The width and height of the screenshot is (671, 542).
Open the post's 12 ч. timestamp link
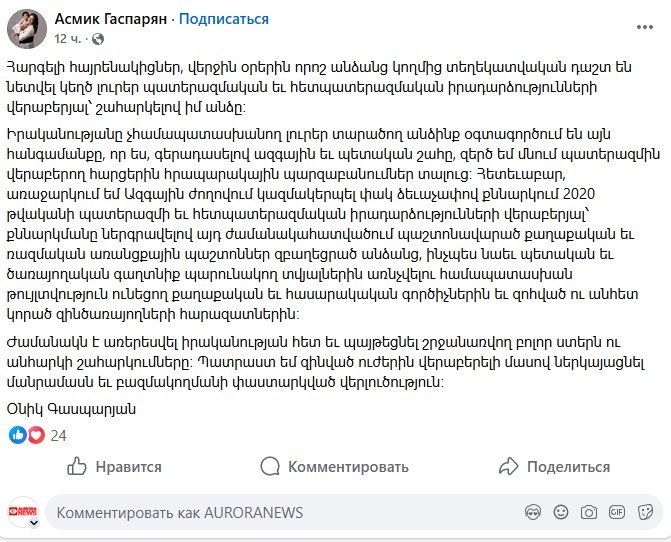pyautogui.click(x=68, y=39)
